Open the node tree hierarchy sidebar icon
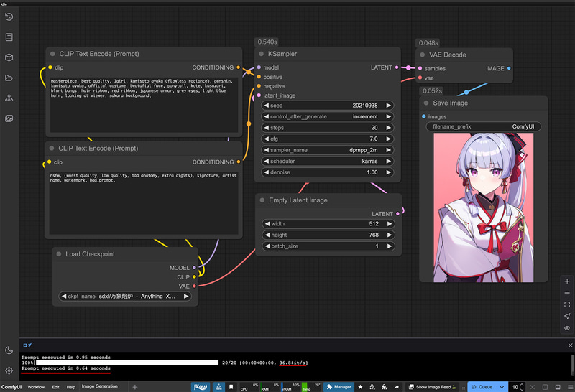Screen dimensions: 575x392 pyautogui.click(x=9, y=98)
